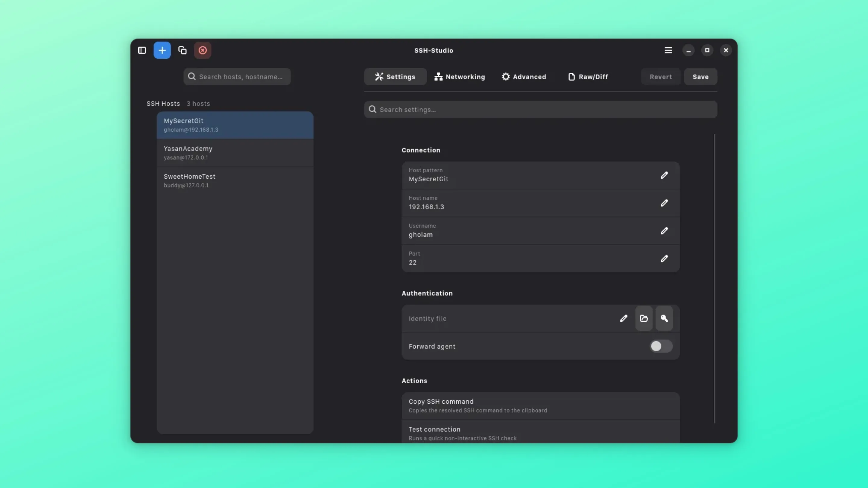Close the SSH-Studio window
The image size is (868, 488).
tap(726, 50)
